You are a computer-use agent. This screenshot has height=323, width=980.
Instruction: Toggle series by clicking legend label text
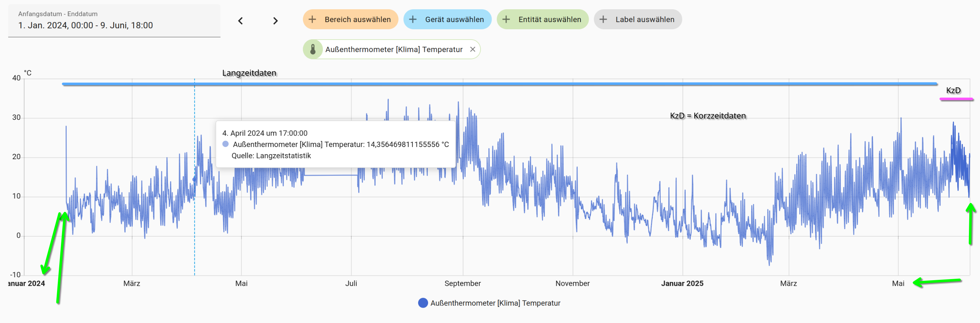pos(495,303)
